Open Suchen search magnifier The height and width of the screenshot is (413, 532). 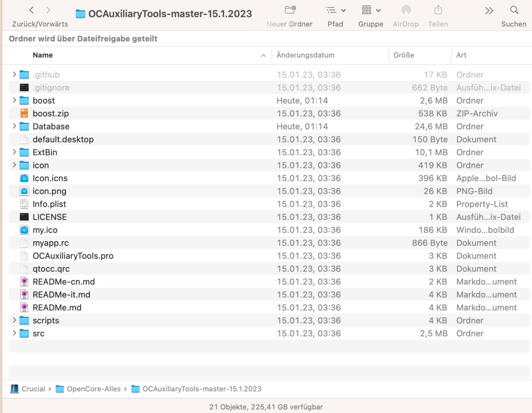(514, 10)
